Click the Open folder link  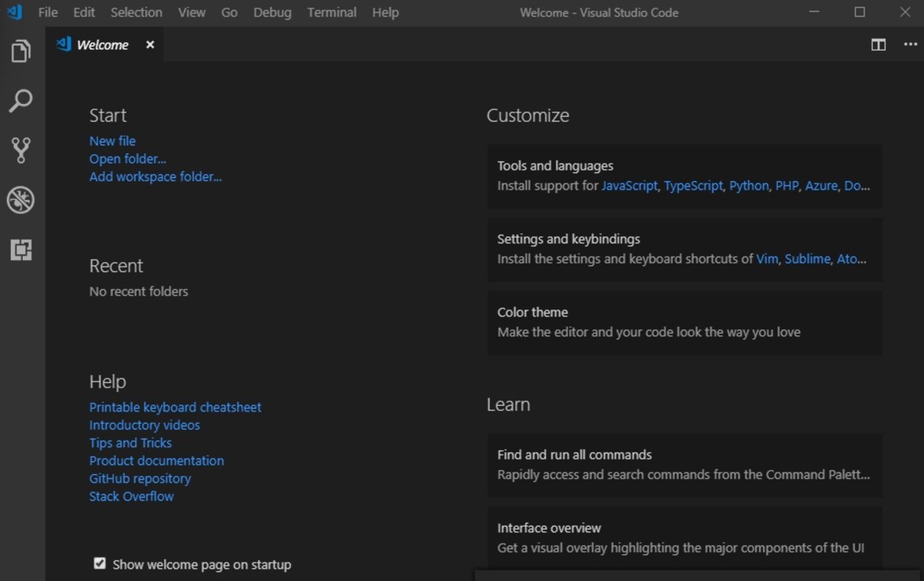(128, 159)
